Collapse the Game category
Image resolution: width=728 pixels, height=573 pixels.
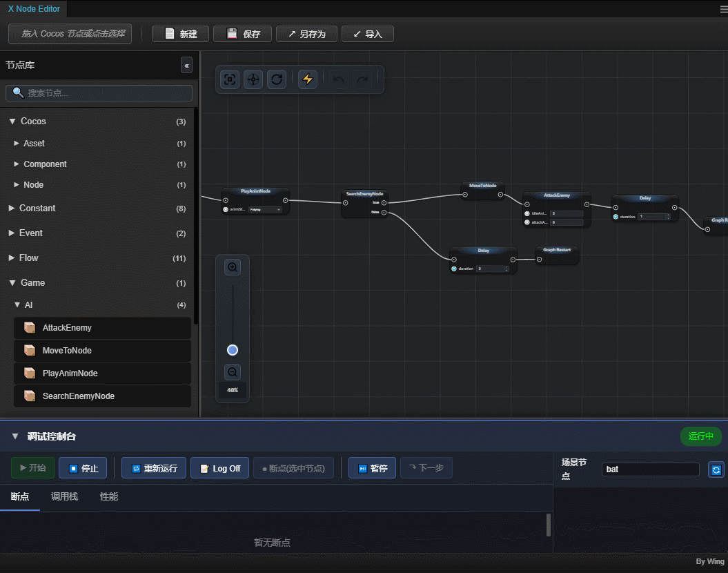coord(12,283)
